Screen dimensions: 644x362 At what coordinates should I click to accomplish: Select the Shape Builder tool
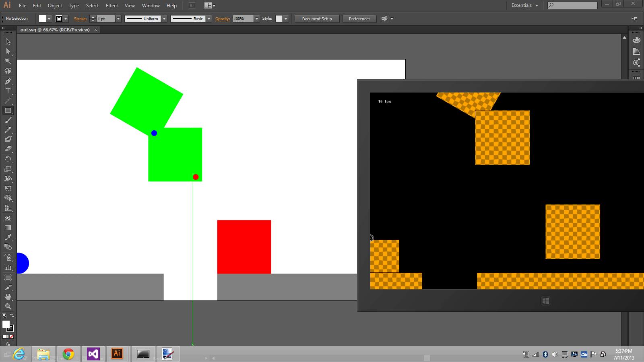pyautogui.click(x=8, y=198)
